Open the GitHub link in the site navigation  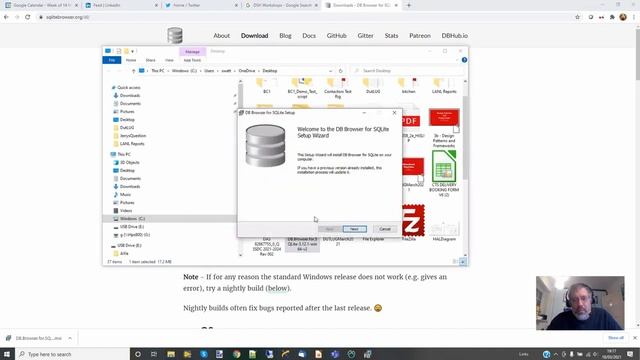pyautogui.click(x=336, y=36)
